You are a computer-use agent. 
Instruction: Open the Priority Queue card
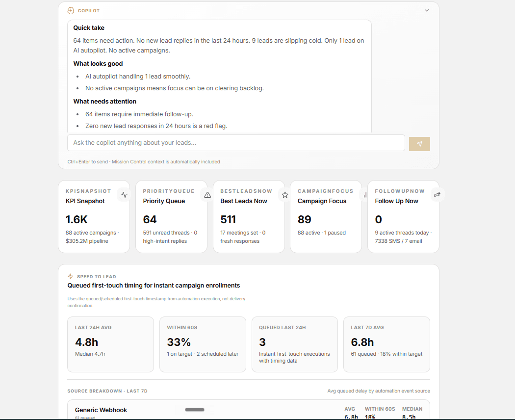coord(172,216)
